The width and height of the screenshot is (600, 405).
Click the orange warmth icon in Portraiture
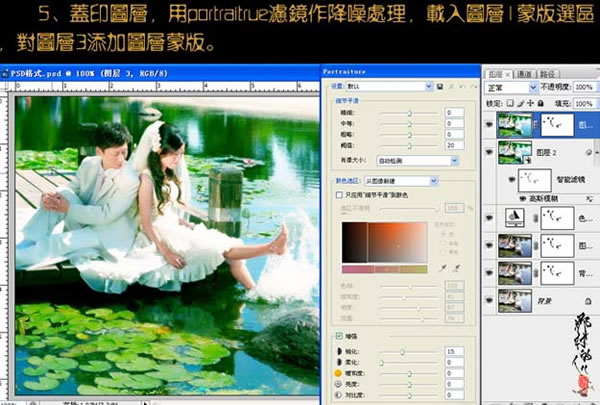(338, 373)
